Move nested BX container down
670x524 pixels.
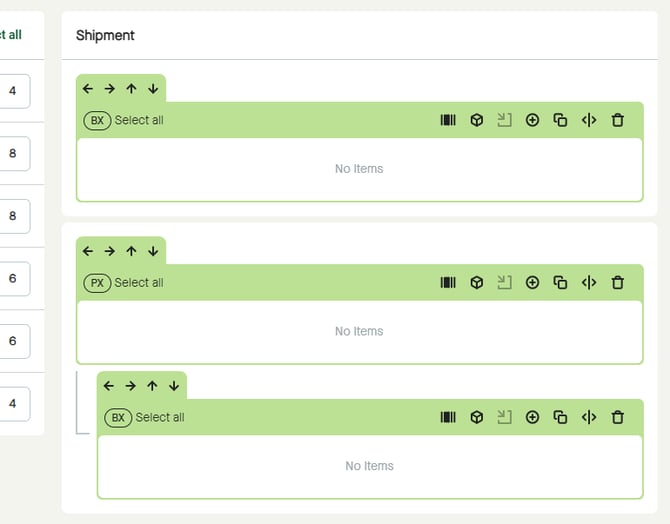[x=174, y=386]
